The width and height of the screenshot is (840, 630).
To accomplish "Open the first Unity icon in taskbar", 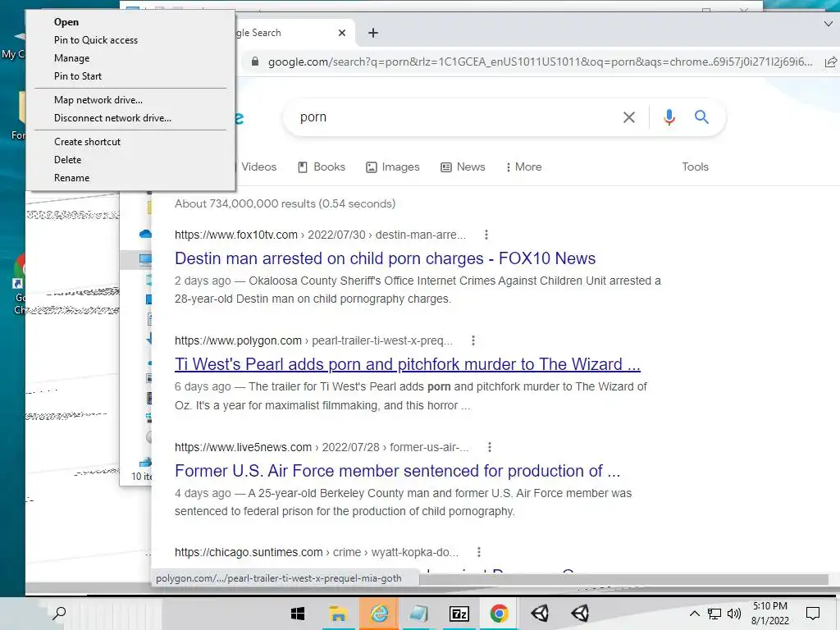I will coord(540,614).
